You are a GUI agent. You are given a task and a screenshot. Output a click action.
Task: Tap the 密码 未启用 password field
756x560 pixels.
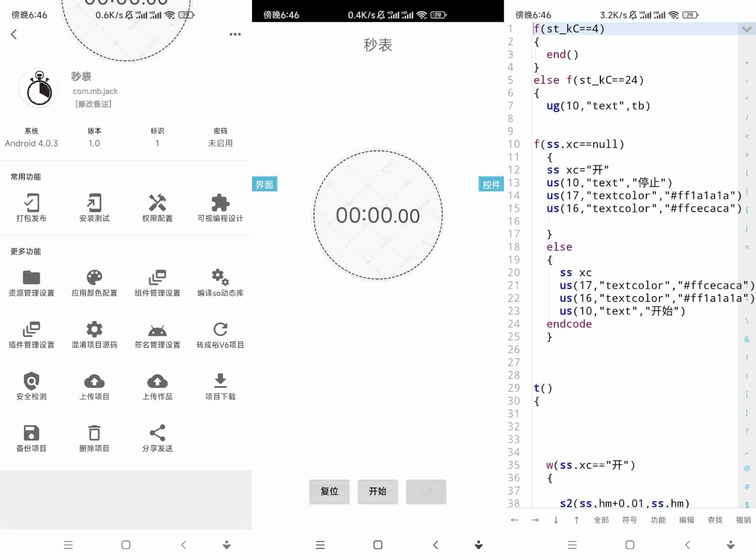pos(220,137)
